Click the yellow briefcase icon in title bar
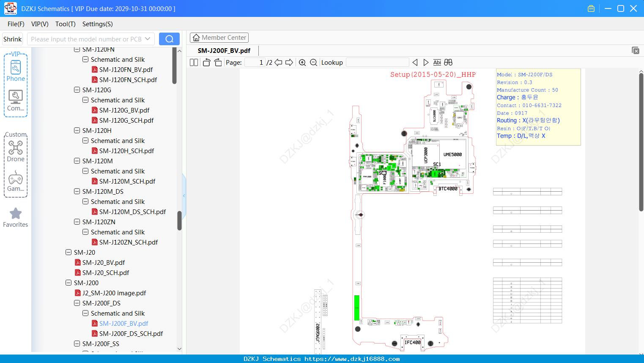644x363 pixels. (591, 8)
